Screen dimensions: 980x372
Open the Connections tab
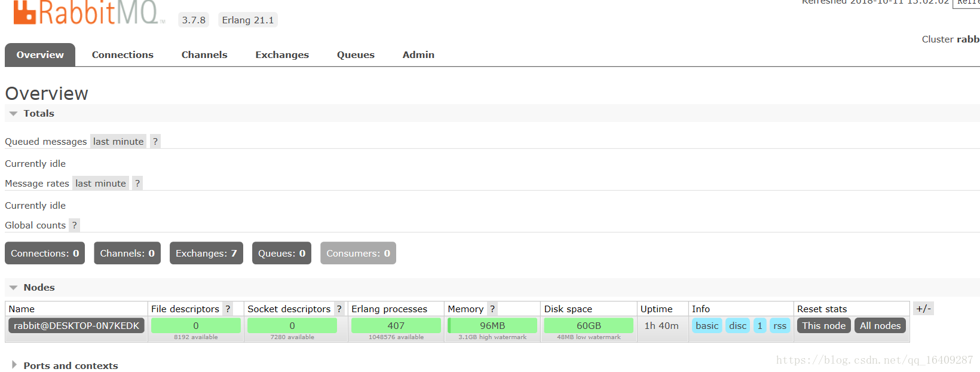pos(122,55)
